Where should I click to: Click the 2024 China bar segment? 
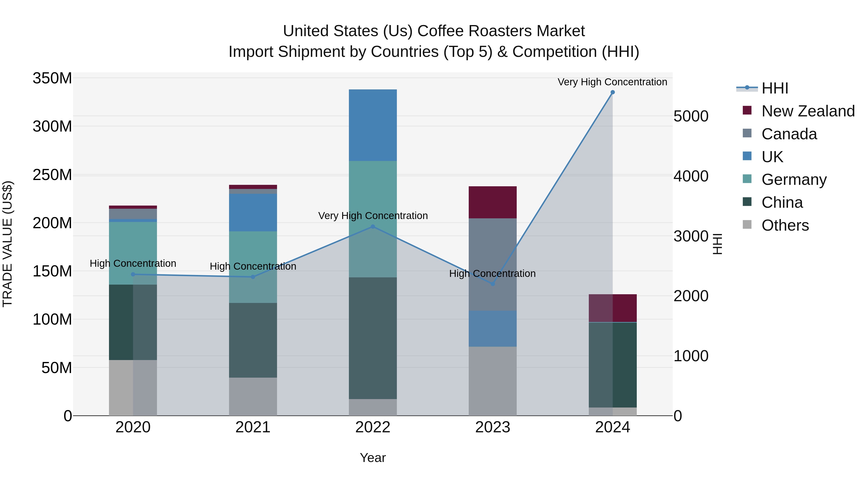point(613,365)
